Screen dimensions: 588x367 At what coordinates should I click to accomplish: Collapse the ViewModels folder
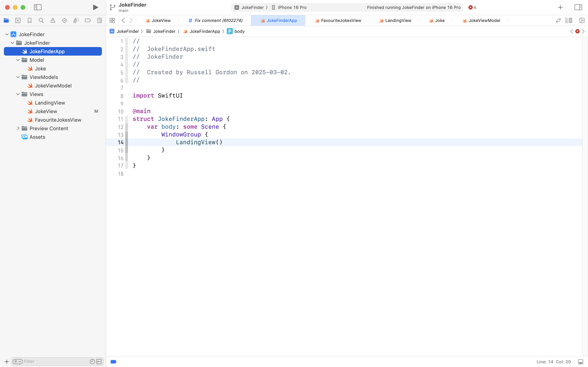pyautogui.click(x=18, y=77)
